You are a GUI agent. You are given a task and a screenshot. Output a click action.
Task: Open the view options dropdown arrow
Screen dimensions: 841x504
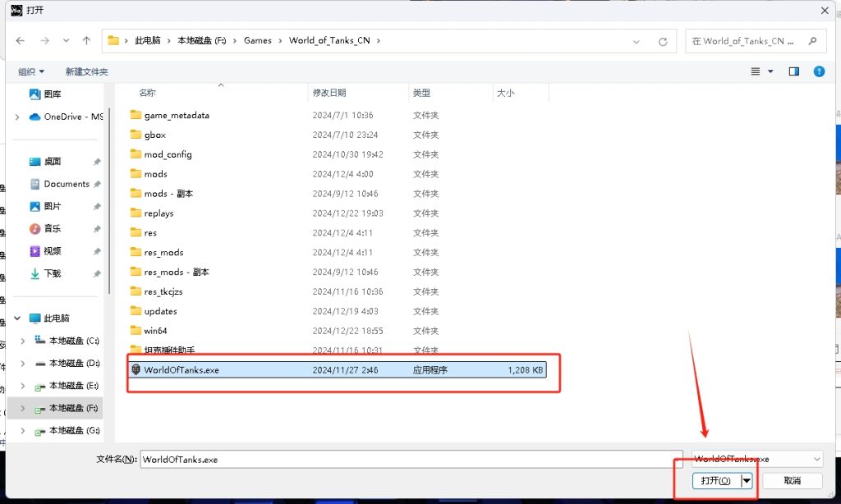click(x=770, y=71)
